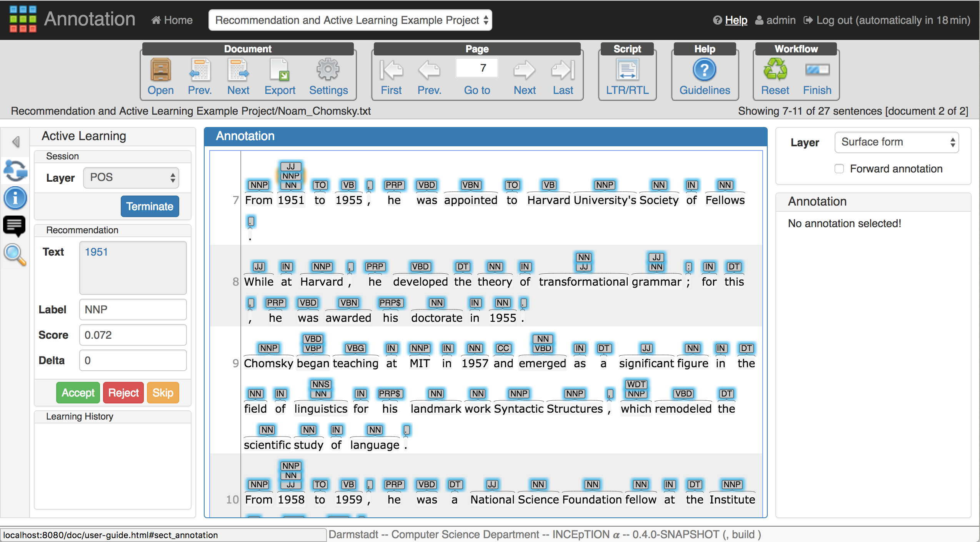Screen dimensions: 980x542
Task: Click the recommendation Text area showing 1951
Action: (x=133, y=268)
